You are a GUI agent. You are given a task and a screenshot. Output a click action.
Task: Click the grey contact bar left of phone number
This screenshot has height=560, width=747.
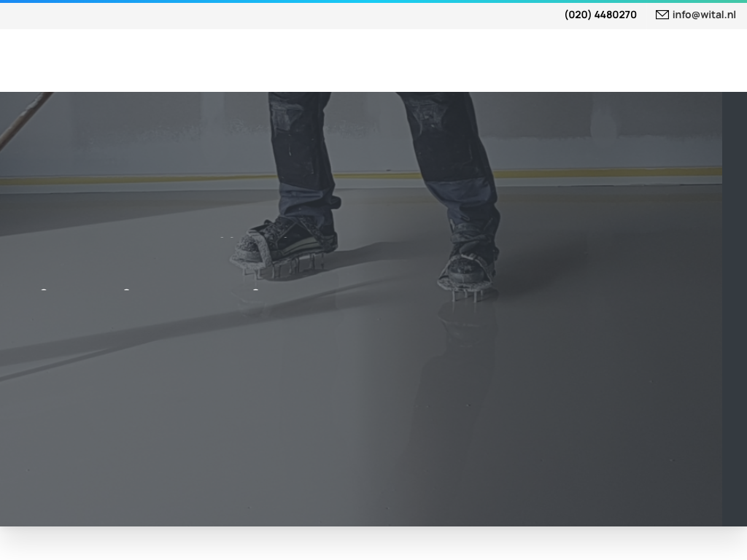pos(277,15)
